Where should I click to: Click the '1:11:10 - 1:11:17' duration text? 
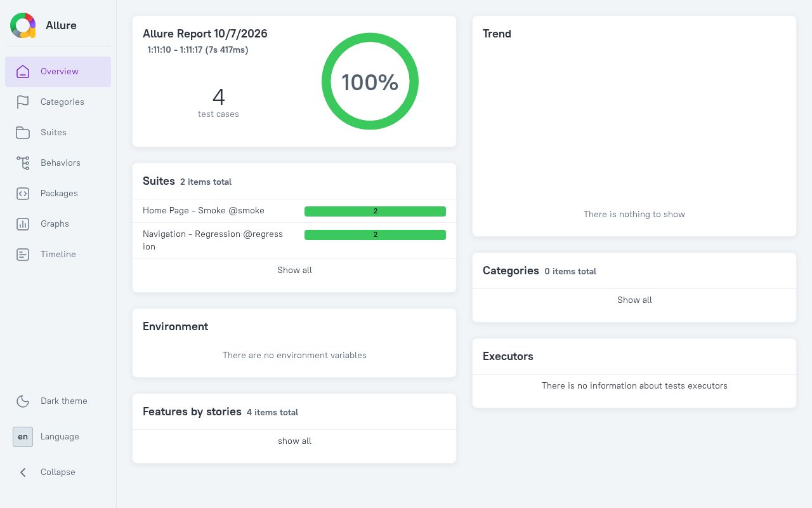pyautogui.click(x=198, y=50)
